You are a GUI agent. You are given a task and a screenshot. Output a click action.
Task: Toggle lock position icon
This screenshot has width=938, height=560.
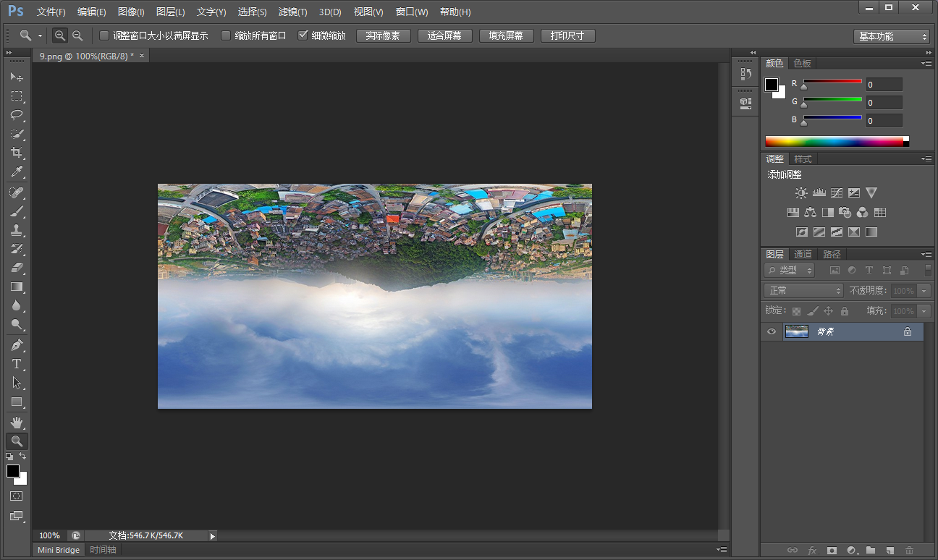pyautogui.click(x=829, y=311)
